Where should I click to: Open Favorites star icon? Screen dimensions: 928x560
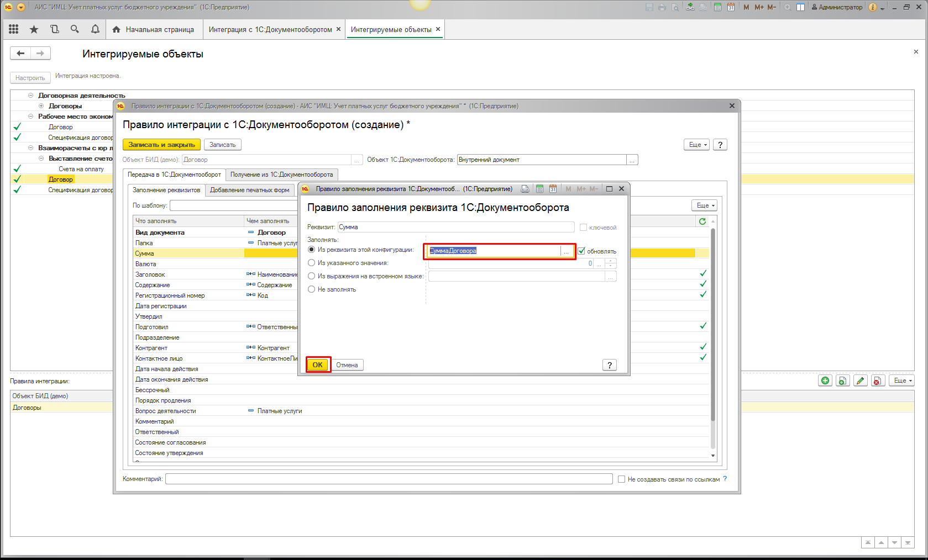(34, 29)
